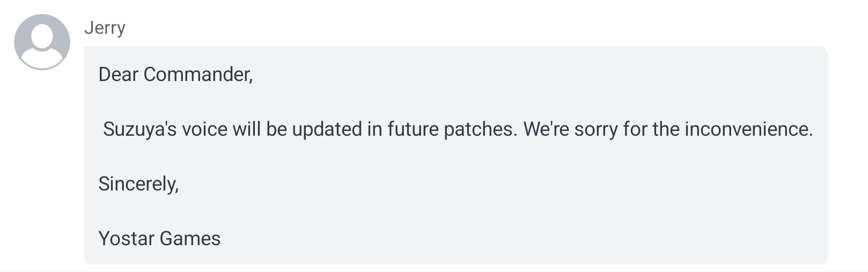Click the word "Commander" in the greeting

pyautogui.click(x=197, y=74)
